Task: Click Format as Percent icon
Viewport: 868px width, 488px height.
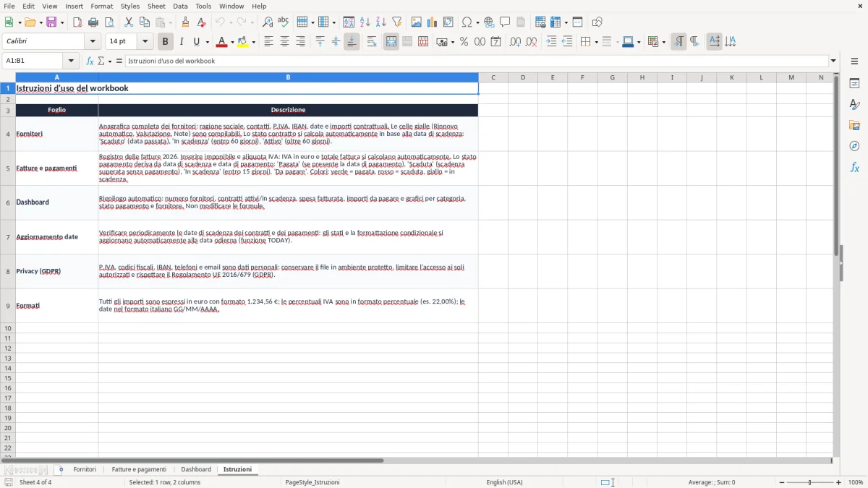Action: click(x=464, y=42)
